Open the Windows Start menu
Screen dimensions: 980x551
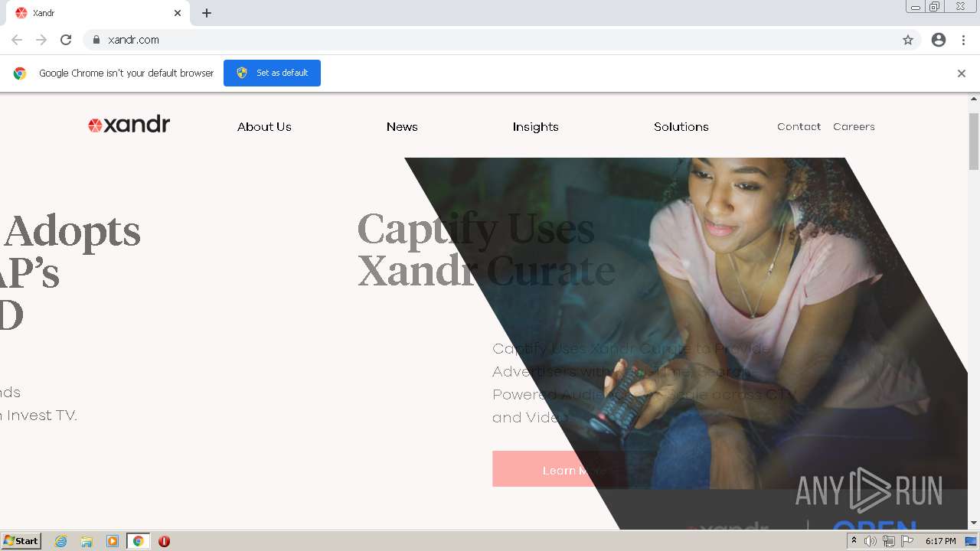point(21,541)
